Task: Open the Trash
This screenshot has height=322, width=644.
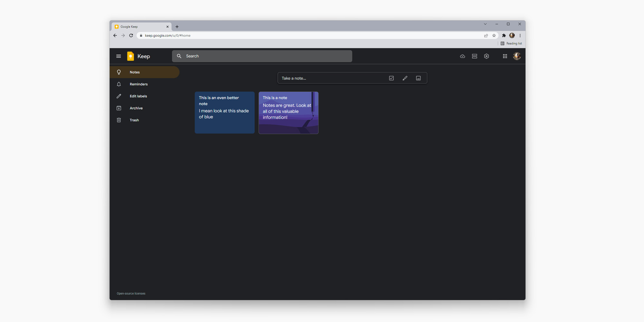Action: tap(134, 120)
